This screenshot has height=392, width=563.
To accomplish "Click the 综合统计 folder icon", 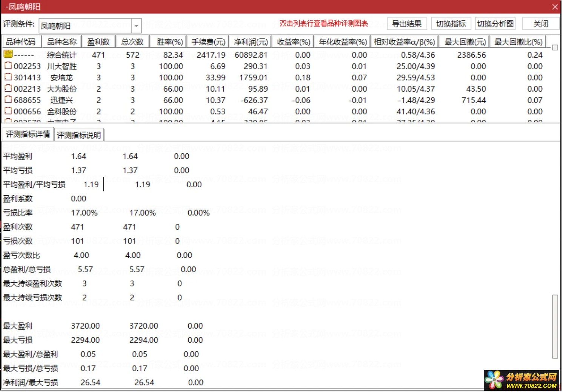I will 8,54.
